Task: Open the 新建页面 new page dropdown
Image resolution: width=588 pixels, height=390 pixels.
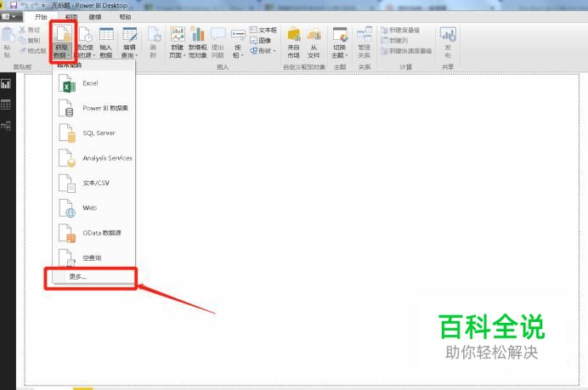Action: click(178, 42)
